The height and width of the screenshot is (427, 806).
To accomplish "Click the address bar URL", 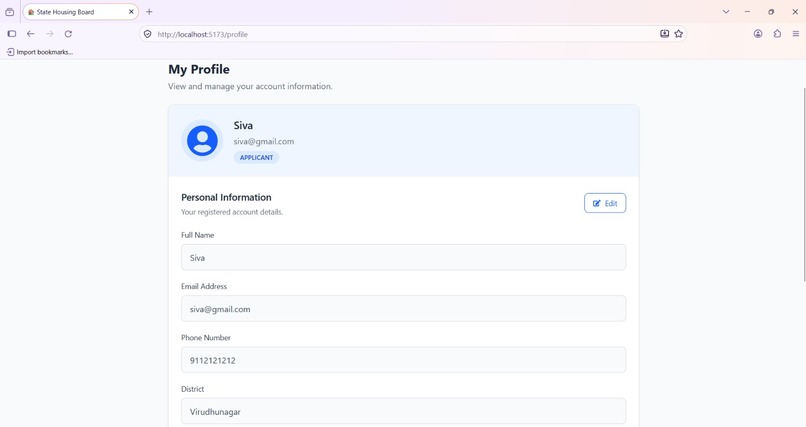I will (203, 34).
